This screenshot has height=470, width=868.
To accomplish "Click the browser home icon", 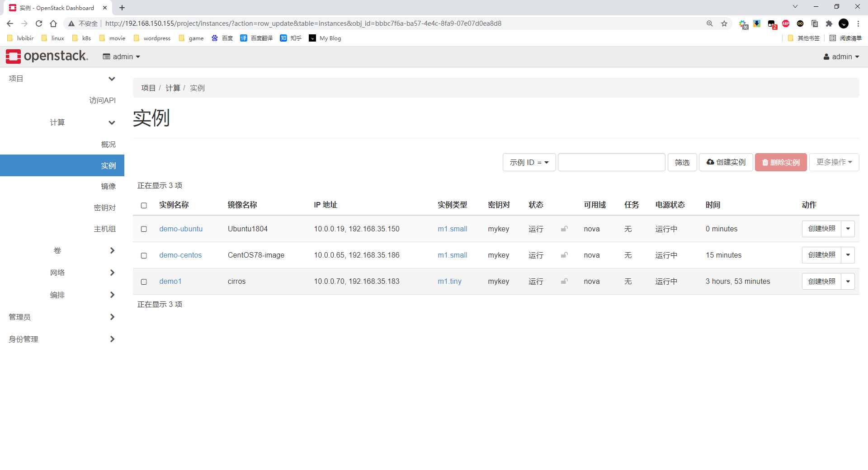I will [x=53, y=23].
